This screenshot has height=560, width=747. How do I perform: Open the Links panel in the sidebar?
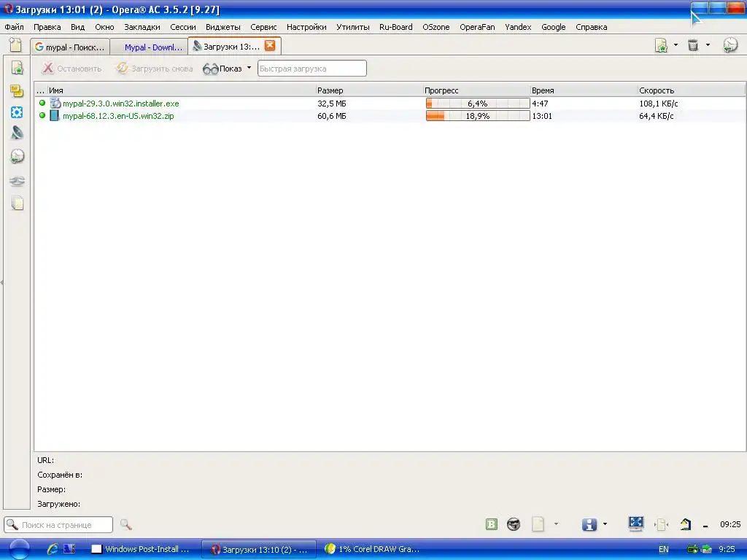coord(18,181)
